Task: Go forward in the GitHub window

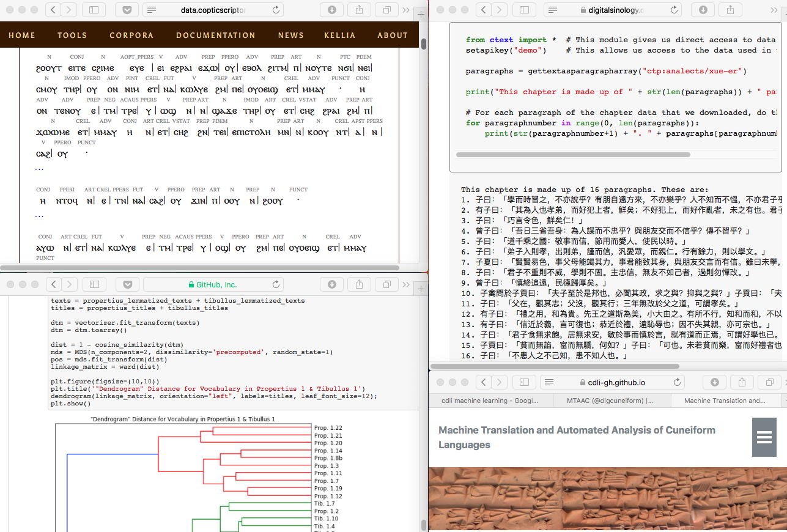Action: click(69, 284)
